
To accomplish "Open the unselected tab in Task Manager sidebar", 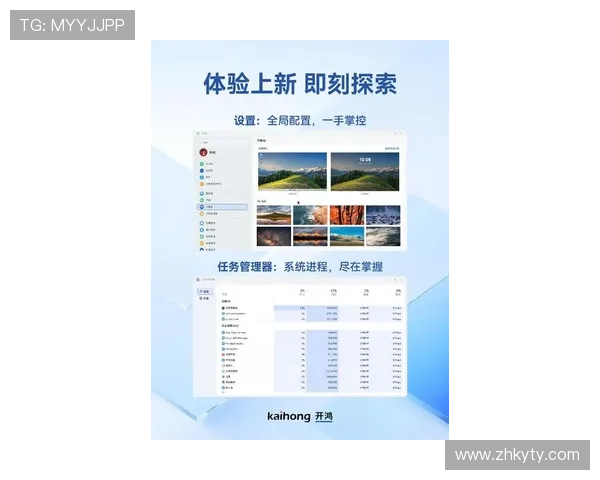I will tap(204, 298).
